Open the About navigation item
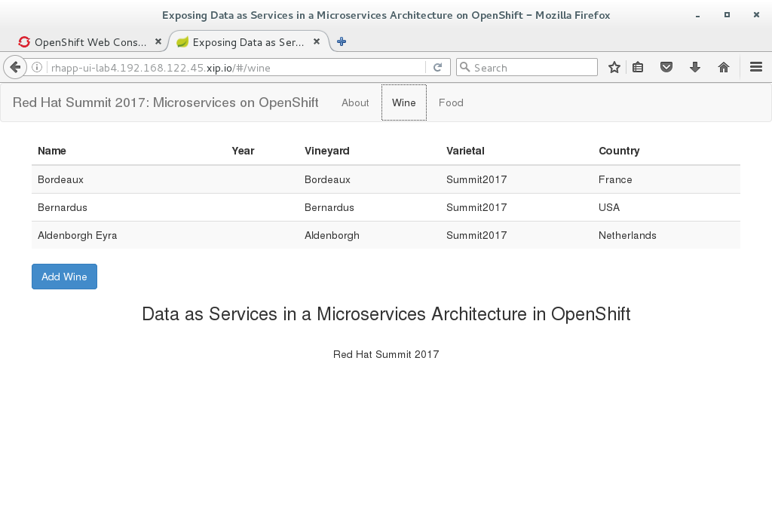 tap(355, 102)
